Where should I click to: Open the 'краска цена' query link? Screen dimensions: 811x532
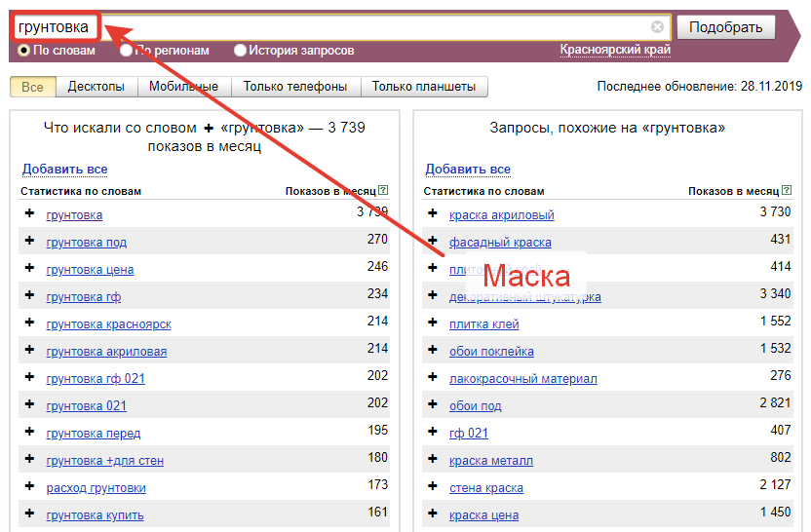tap(484, 515)
